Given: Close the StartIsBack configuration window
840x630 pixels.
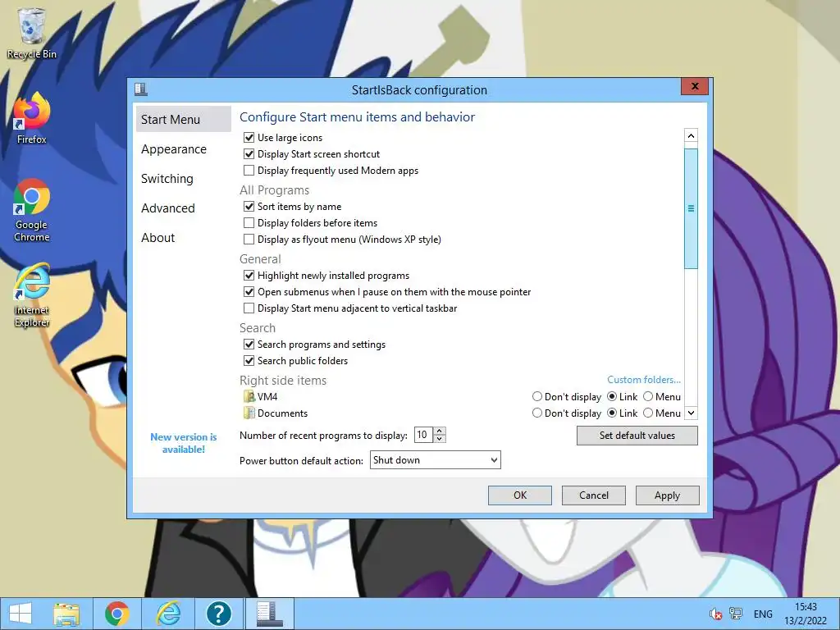Looking at the screenshot, I should pyautogui.click(x=695, y=86).
